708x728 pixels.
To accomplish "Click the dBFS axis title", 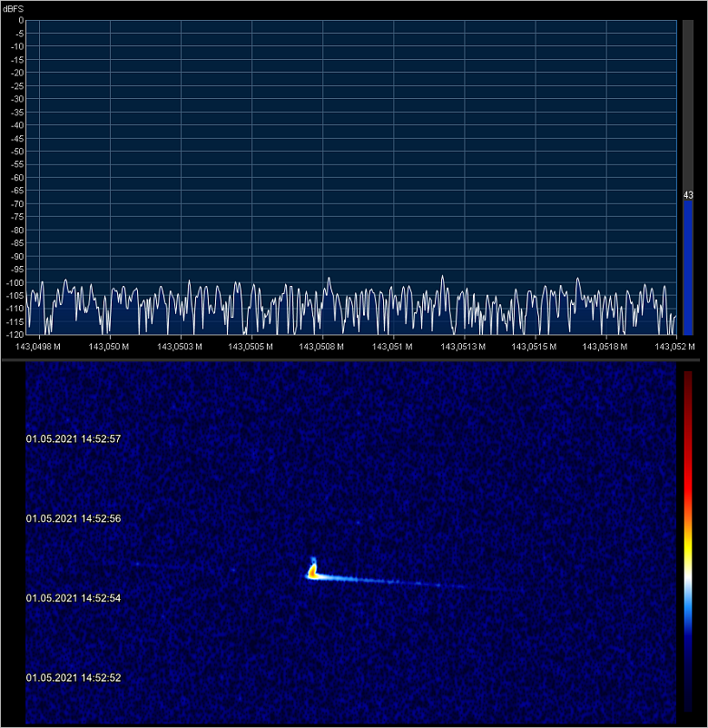I will (x=12, y=6).
